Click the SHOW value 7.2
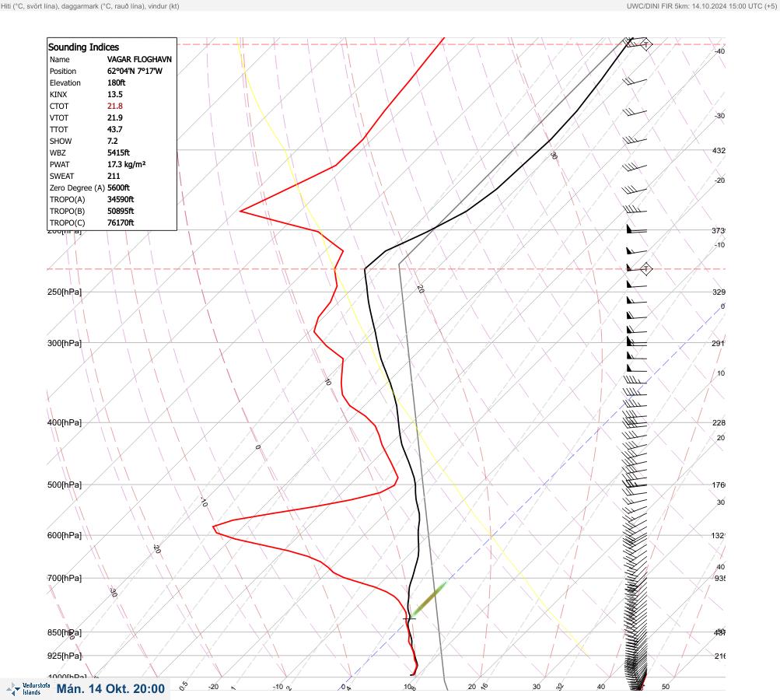The height and width of the screenshot is (700, 780). (x=113, y=142)
